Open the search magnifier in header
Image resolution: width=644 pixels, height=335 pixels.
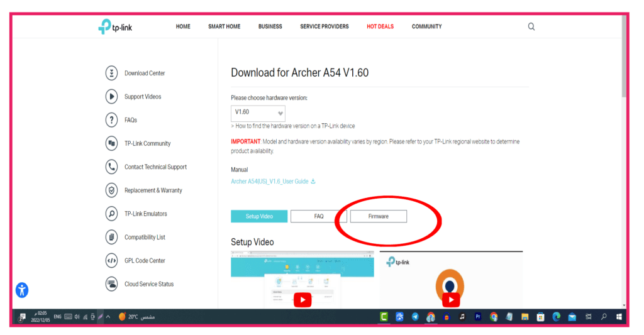point(531,26)
